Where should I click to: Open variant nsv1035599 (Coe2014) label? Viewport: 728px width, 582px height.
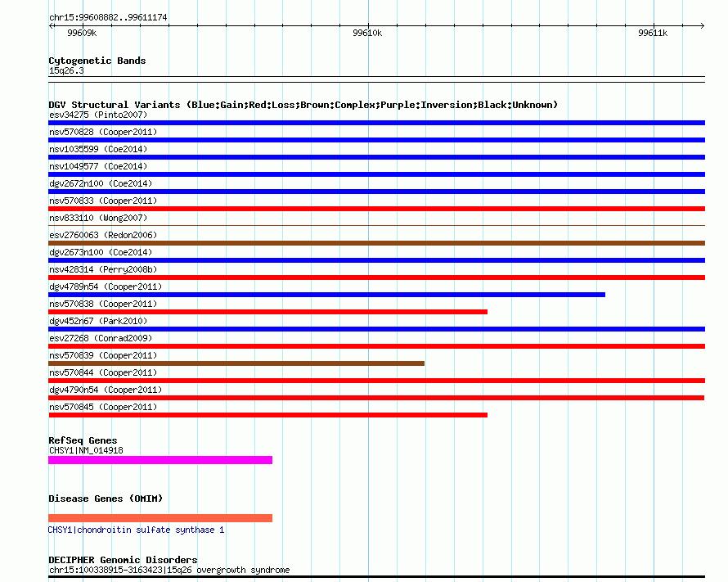pyautogui.click(x=98, y=149)
